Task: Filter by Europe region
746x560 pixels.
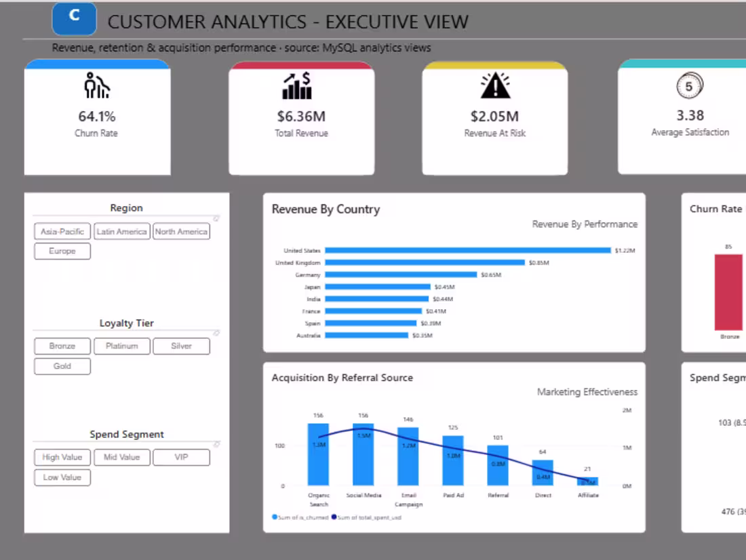Action: coord(62,252)
